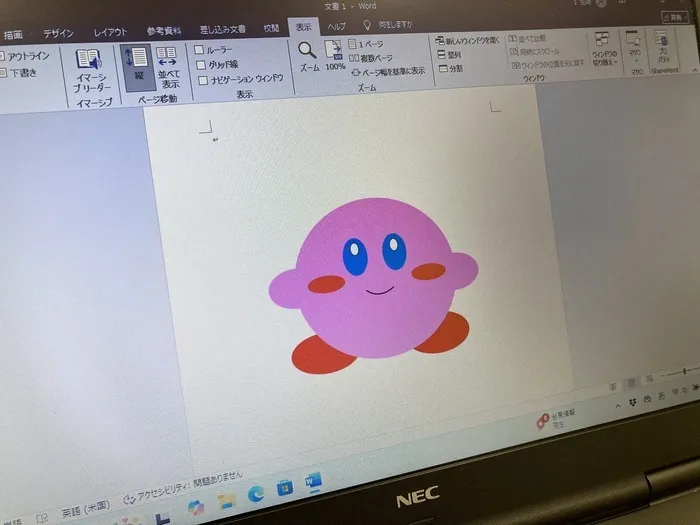
Task: Open the Share (共有) dropdown button
Action: (x=675, y=17)
